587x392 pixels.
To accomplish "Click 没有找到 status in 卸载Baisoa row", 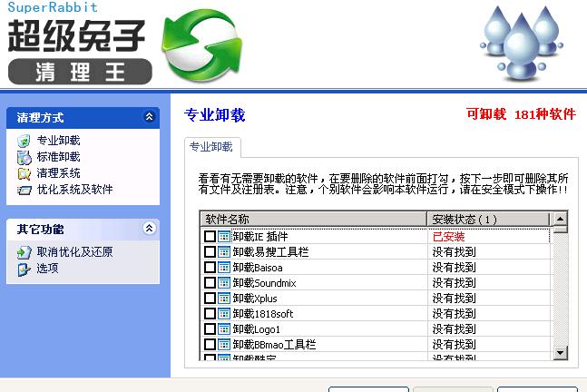I will tap(455, 268).
